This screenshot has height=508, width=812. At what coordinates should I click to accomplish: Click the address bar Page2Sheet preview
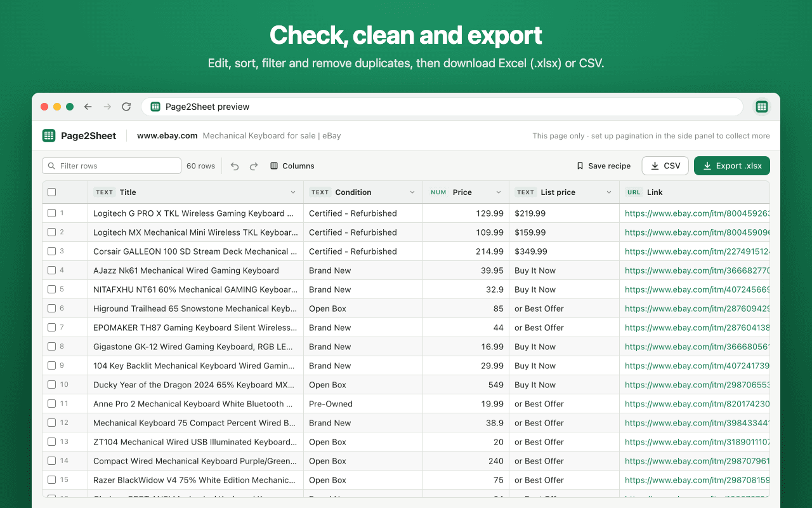[x=442, y=107]
